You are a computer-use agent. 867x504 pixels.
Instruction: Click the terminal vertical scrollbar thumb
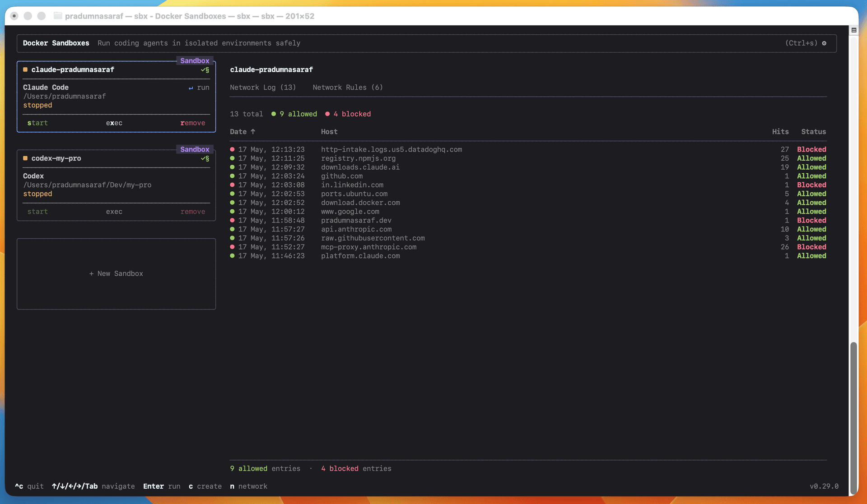[853, 418]
